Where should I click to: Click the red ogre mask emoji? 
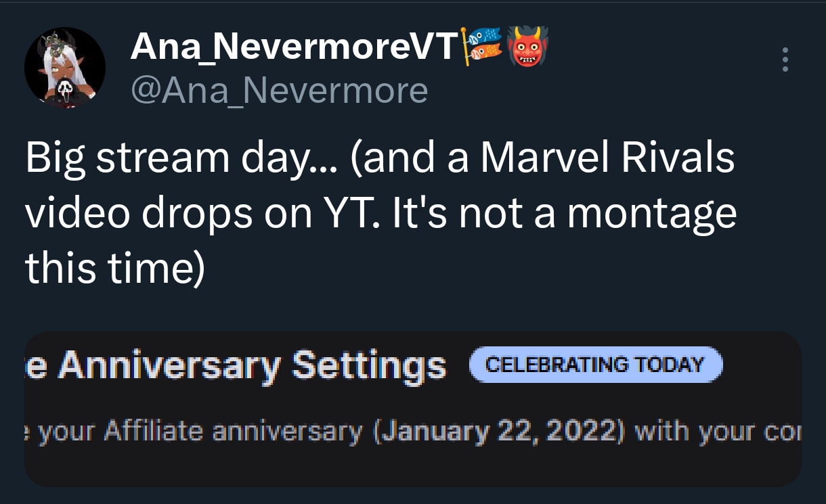click(x=526, y=46)
